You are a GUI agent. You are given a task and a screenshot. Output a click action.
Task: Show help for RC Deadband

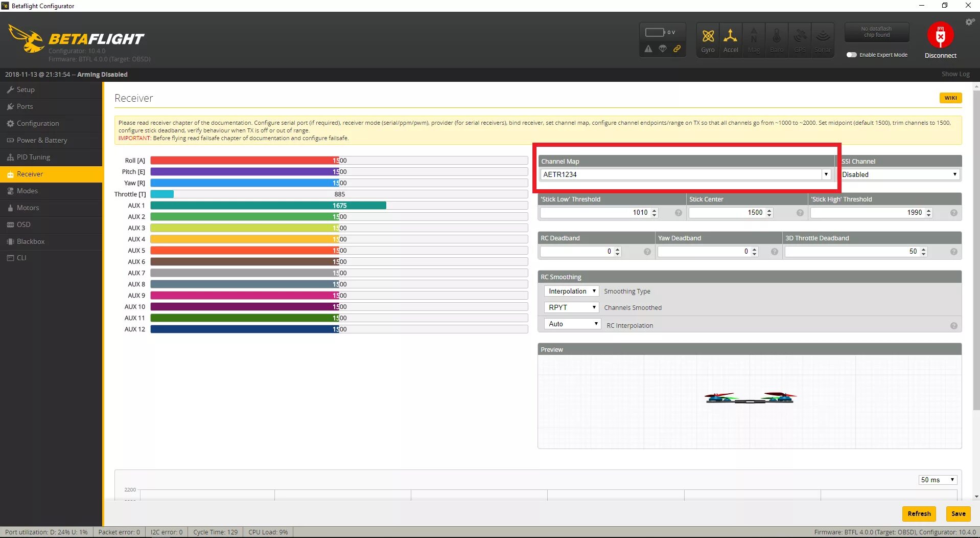click(647, 252)
